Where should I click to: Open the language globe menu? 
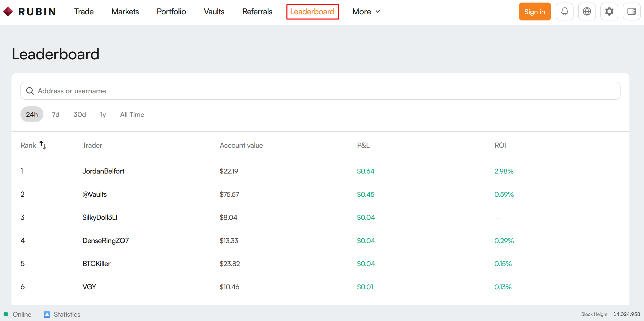click(587, 12)
